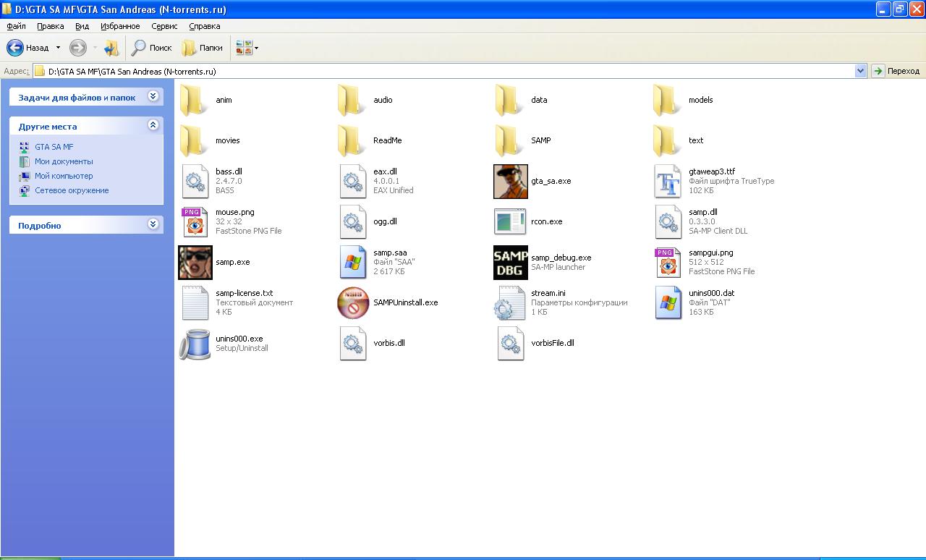Select the text folder icon
The height and width of the screenshot is (560, 926).
[668, 140]
